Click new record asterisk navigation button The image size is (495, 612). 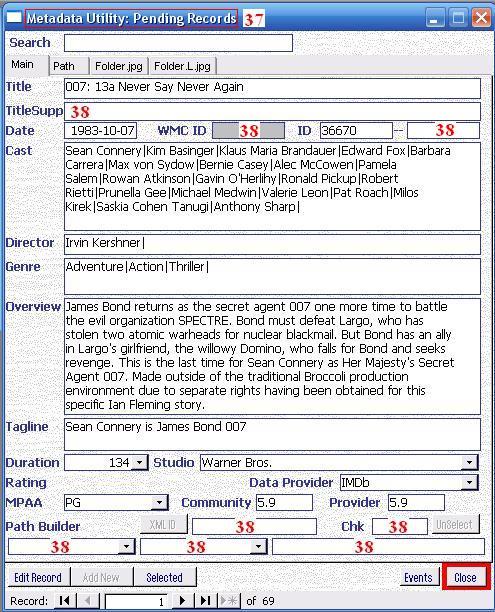pos(229,600)
